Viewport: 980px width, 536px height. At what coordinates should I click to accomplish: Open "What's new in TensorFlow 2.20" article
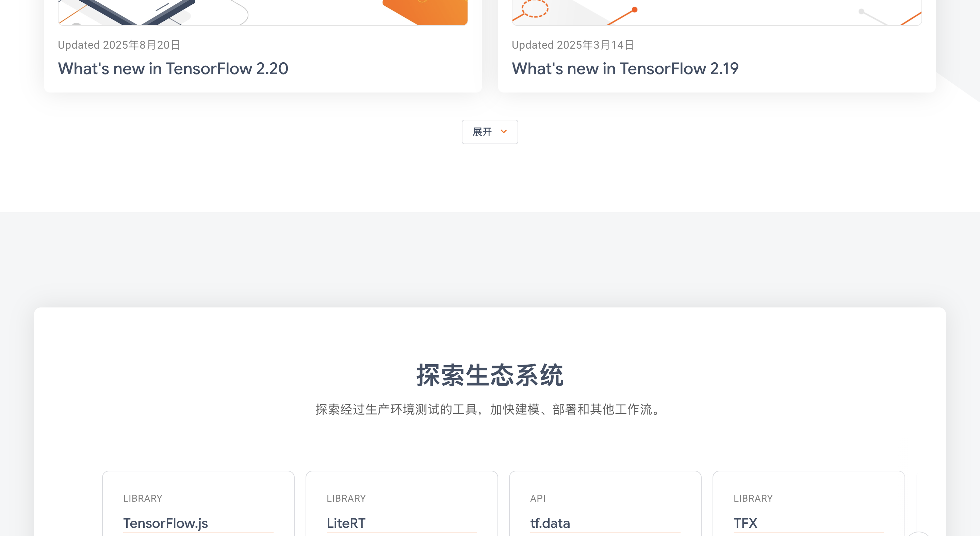coord(173,69)
